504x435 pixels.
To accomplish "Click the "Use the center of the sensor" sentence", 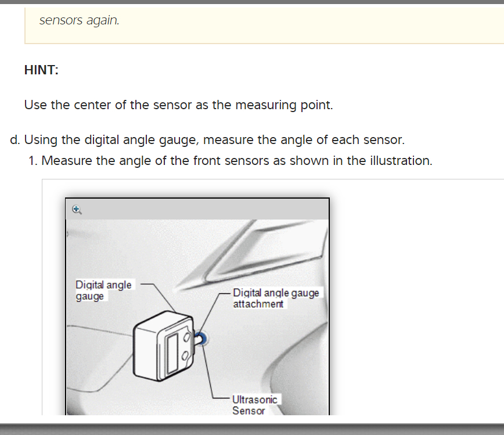I will [x=178, y=105].
